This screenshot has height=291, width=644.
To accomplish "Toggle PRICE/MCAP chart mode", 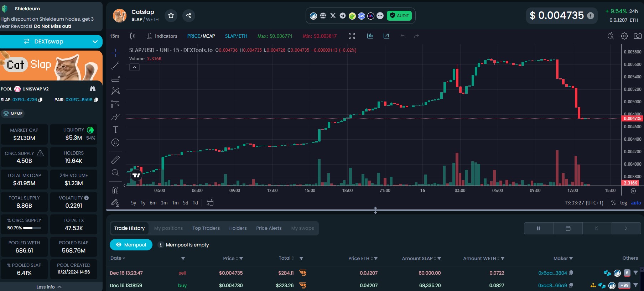I will (x=201, y=36).
